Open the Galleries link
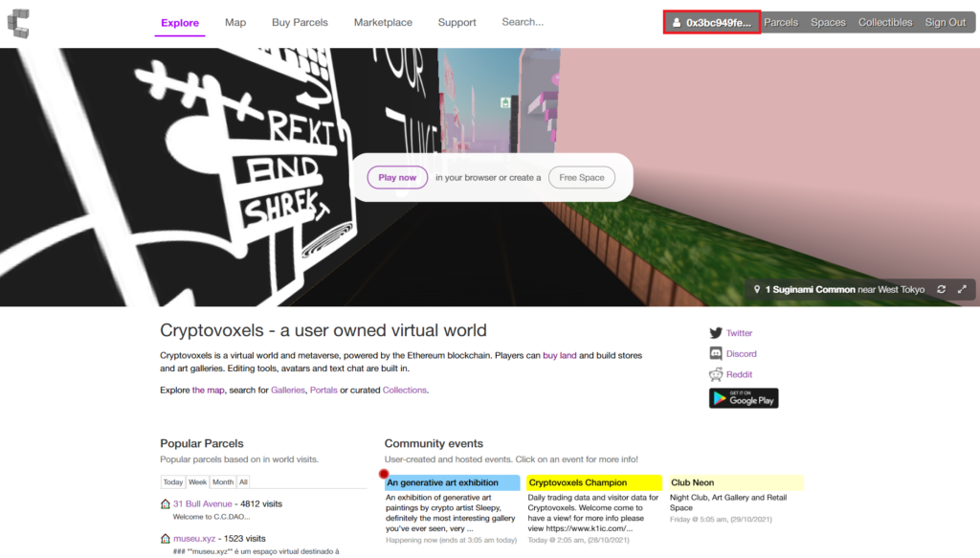Viewport: 980px width, 558px height. coord(288,390)
